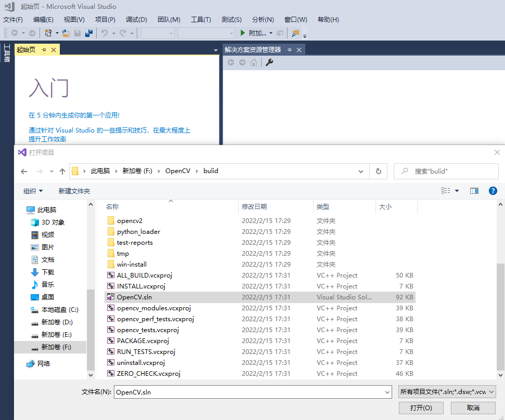
Task: Click the Open File toolbar icon
Action: tap(65, 33)
